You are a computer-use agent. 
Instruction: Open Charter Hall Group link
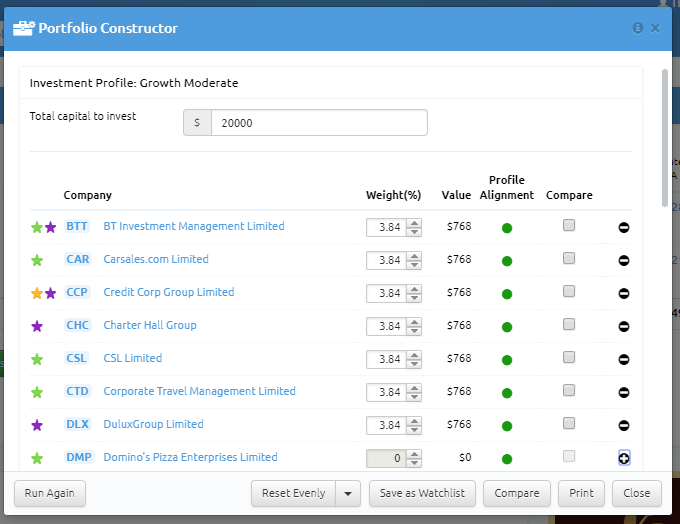(x=150, y=325)
